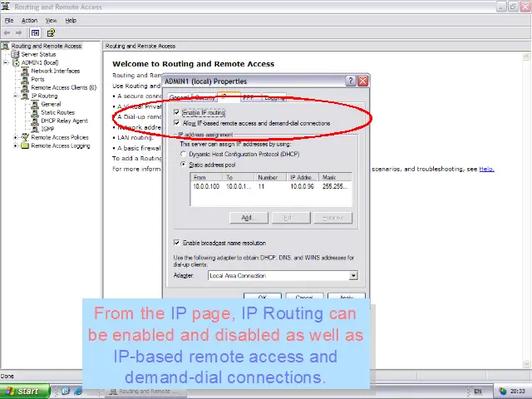
Task: Open the File menu
Action: 9,20
